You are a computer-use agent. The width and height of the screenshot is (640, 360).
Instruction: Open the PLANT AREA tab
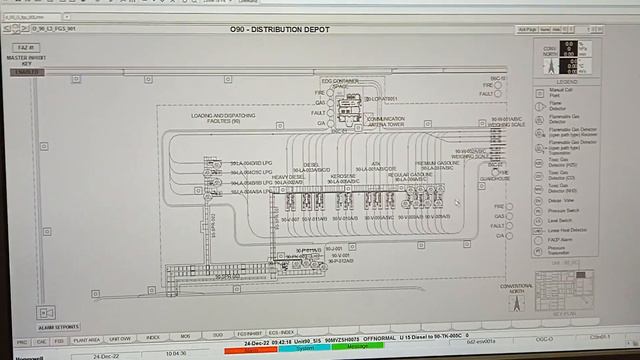click(x=87, y=340)
